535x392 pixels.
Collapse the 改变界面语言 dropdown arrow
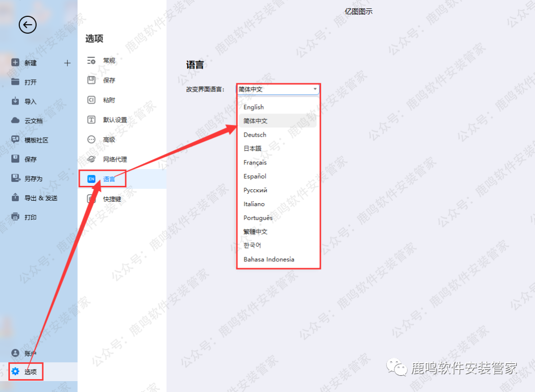[x=315, y=89]
